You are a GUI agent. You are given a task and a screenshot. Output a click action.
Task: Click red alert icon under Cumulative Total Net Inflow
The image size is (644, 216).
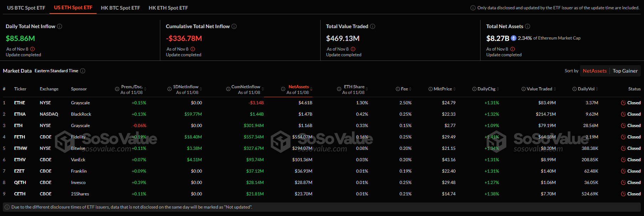193,49
